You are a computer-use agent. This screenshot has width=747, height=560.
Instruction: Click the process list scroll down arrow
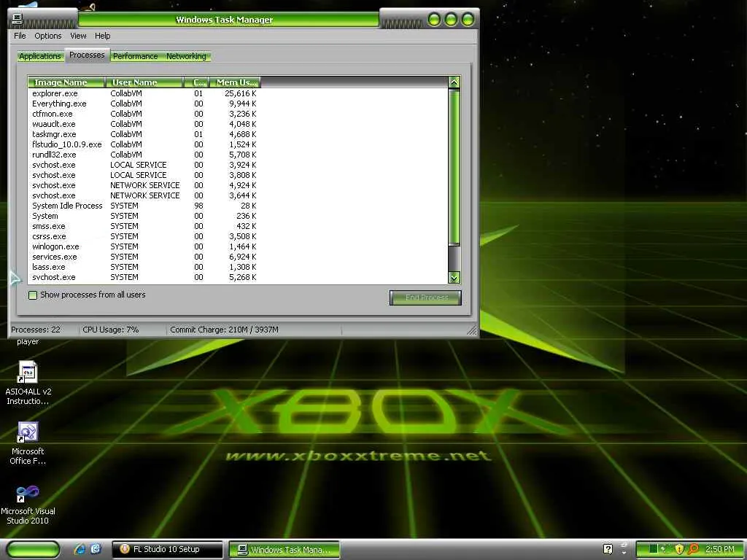454,278
